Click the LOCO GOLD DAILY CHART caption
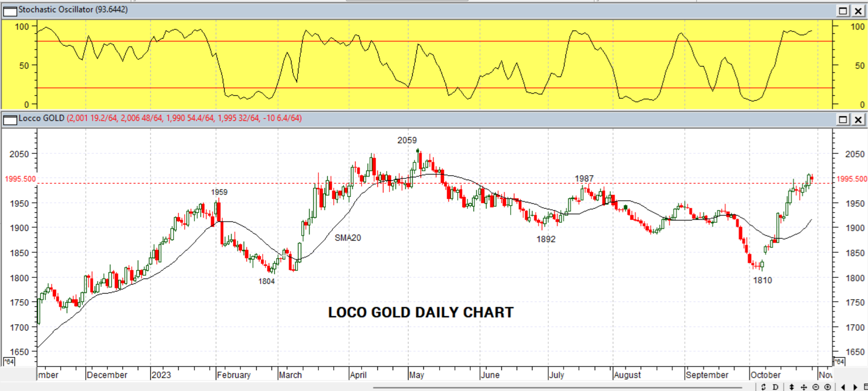Image resolution: width=868 pixels, height=391 pixels. [421, 313]
